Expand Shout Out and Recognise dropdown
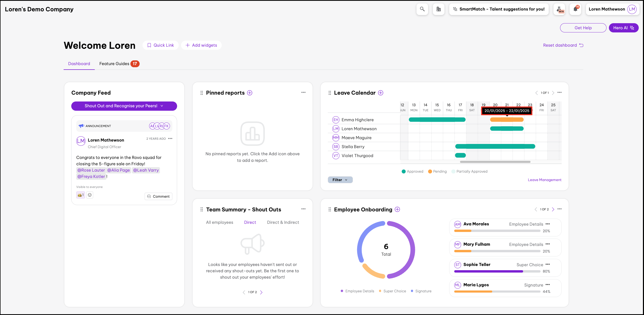Image resolution: width=644 pixels, height=315 pixels. (x=124, y=106)
